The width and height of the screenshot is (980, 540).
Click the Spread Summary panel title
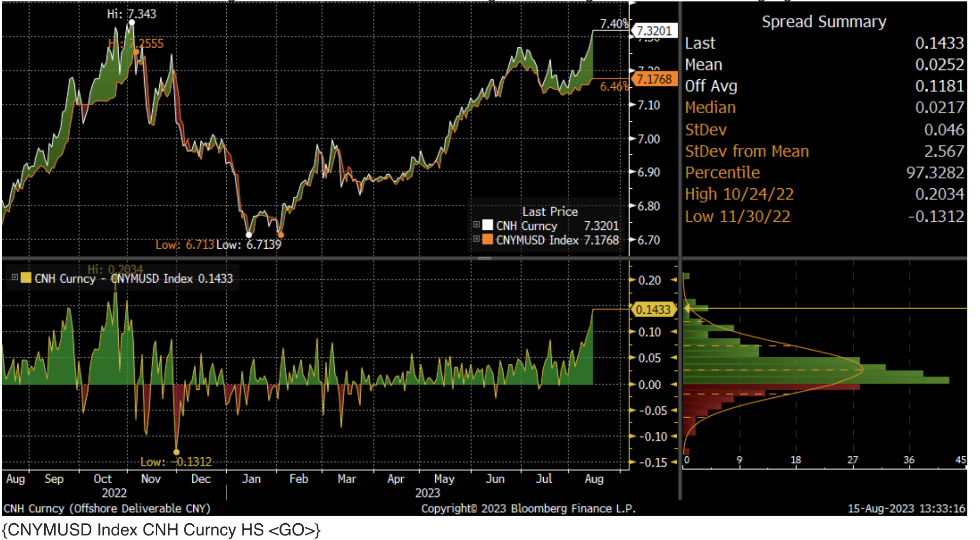click(x=824, y=22)
